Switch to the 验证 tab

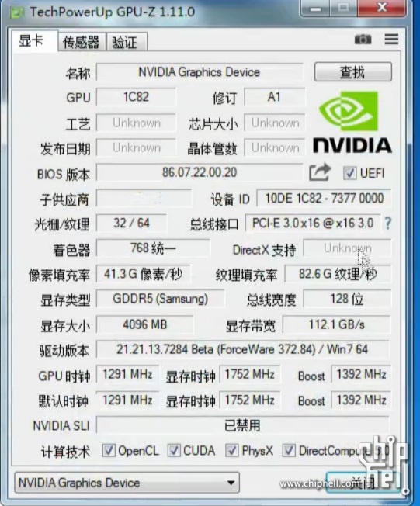tap(127, 42)
